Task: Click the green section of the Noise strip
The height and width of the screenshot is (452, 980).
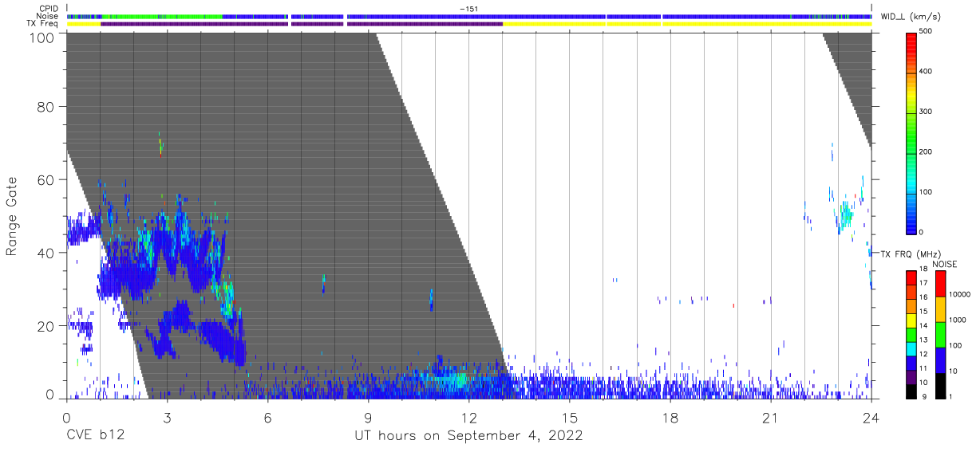Action: (x=162, y=16)
